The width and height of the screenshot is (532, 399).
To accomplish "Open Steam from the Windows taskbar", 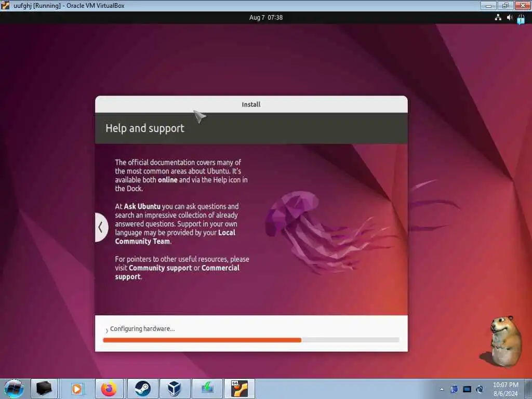I will click(142, 389).
